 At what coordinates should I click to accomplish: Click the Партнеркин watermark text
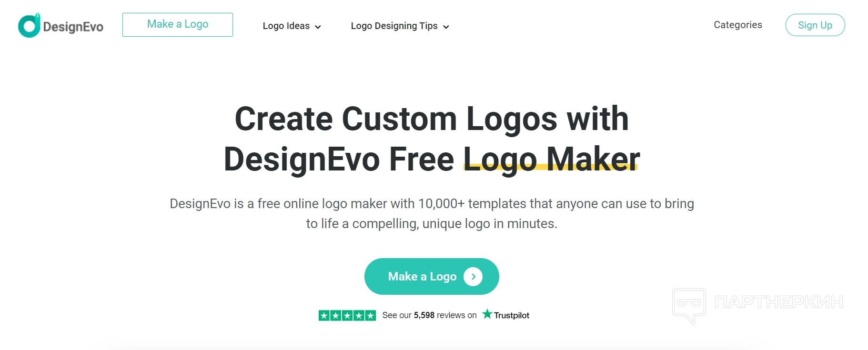(x=779, y=302)
